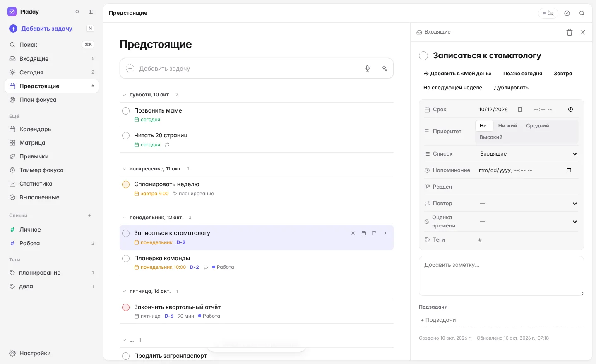This screenshot has height=364, width=596.
Task: Open Матрица in the sidebar
Action: [52, 143]
